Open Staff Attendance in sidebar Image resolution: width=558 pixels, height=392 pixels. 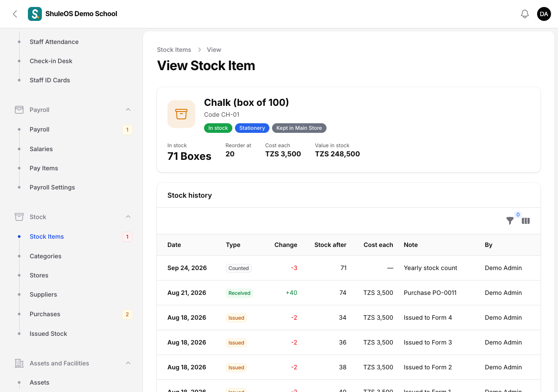54,42
